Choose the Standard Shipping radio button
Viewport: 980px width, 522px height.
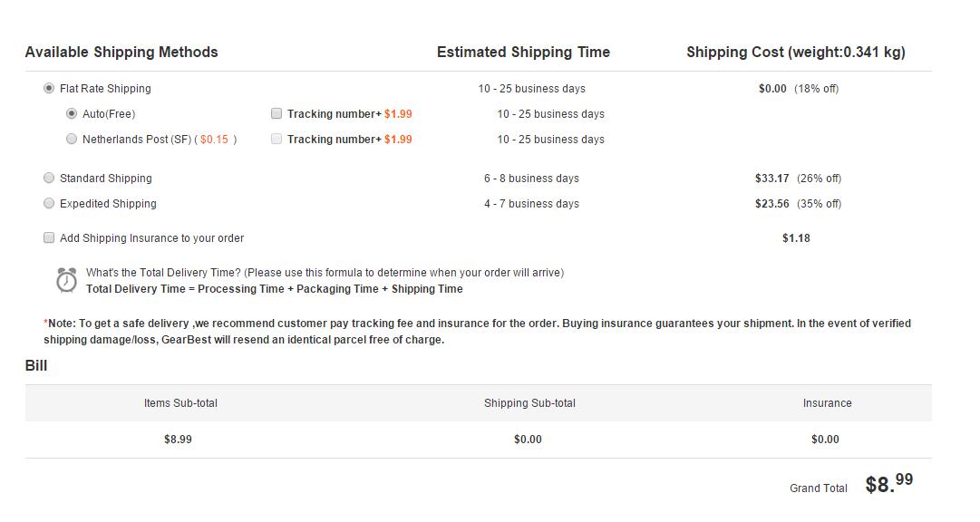pos(49,178)
